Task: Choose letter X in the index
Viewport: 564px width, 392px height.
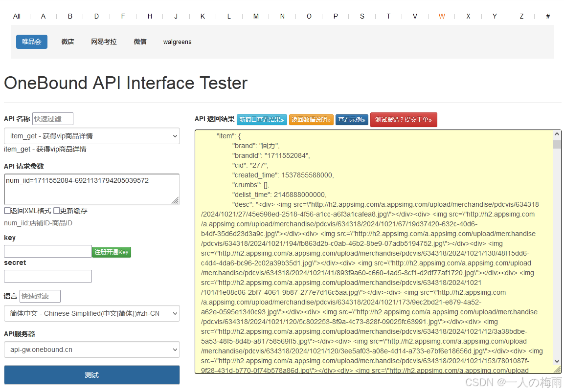Action: tap(468, 16)
